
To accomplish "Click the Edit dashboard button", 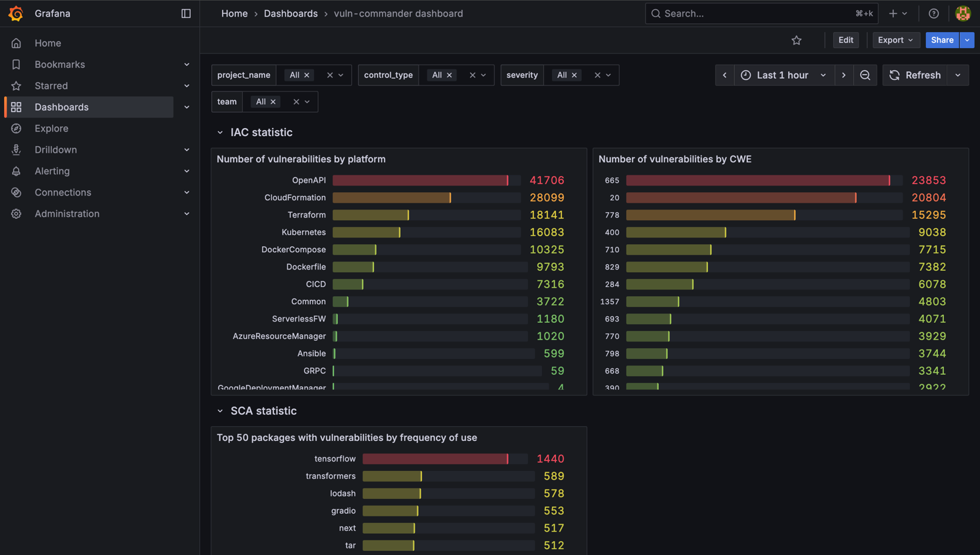I will coord(845,40).
